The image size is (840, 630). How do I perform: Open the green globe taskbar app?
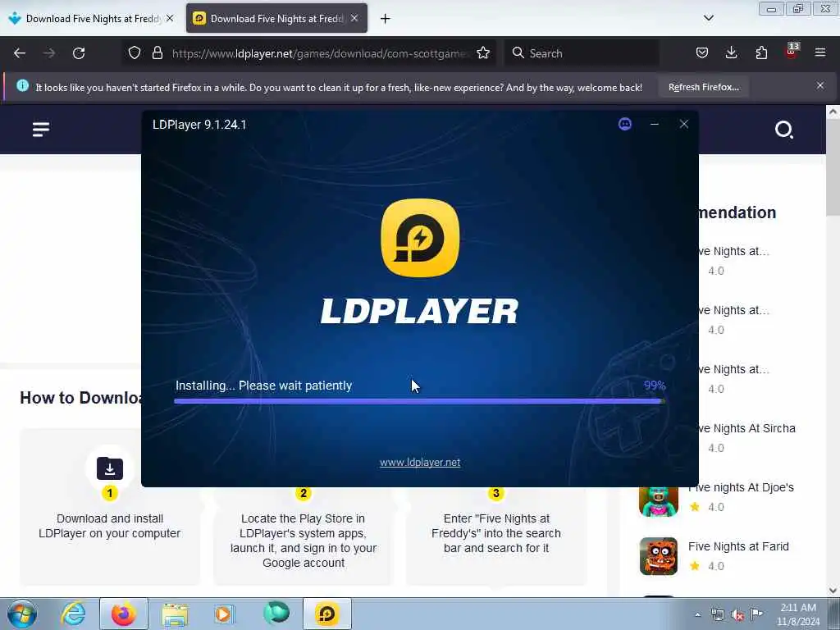tap(276, 613)
